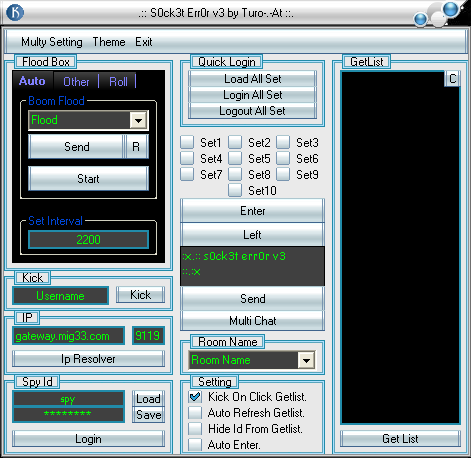
Task: Check the Set8 checkbox
Action: click(235, 174)
